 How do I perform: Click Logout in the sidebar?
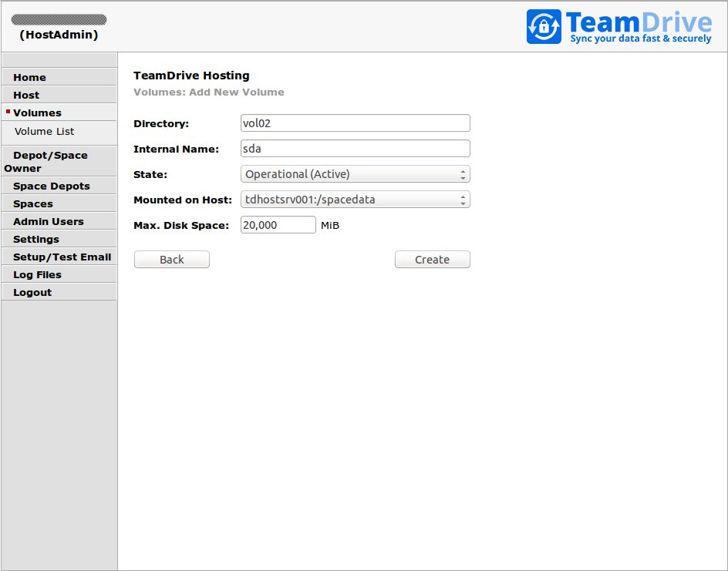[59, 291]
